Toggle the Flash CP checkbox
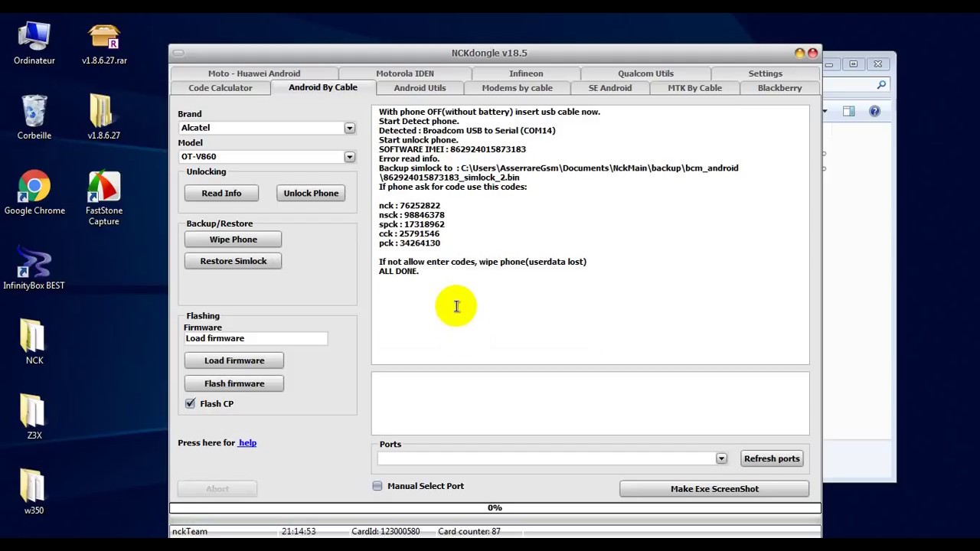This screenshot has width=980, height=551. tap(190, 403)
